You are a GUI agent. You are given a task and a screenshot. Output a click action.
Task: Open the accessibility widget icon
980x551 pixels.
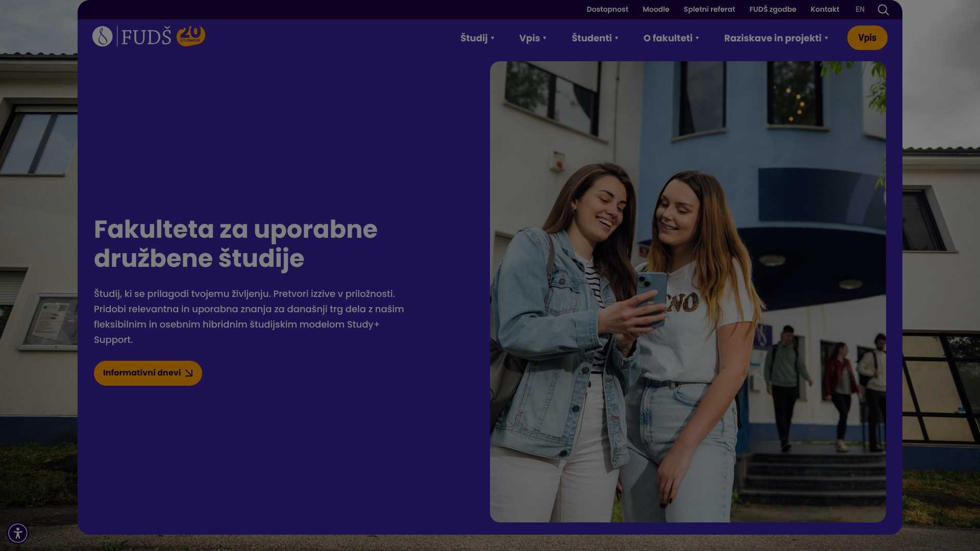tap(18, 533)
